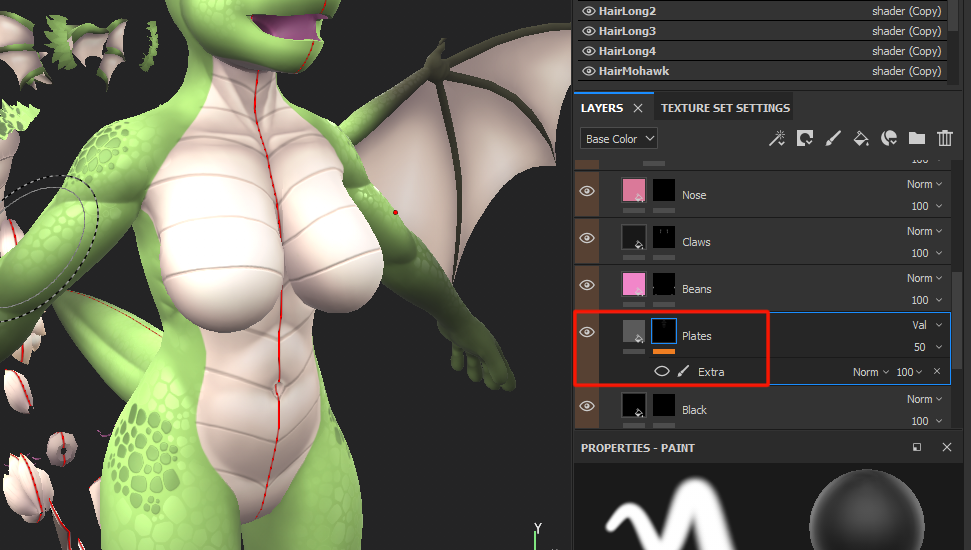The height and width of the screenshot is (550, 971).
Task: Open the Extra effect opacity 100 dropdown
Action: [x=909, y=372]
